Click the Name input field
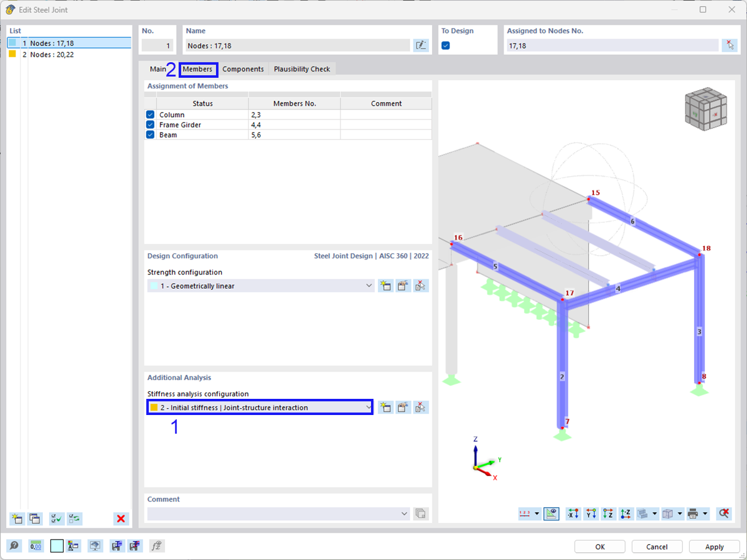This screenshot has height=560, width=747. click(298, 45)
